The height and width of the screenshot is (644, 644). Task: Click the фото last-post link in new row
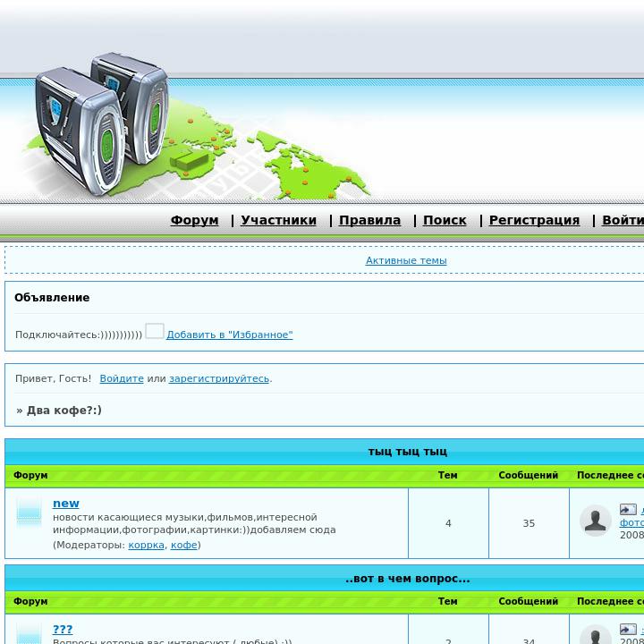[x=631, y=522]
